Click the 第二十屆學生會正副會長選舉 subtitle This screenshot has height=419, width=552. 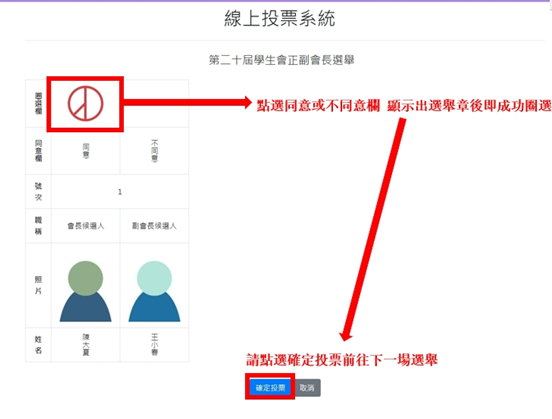pos(281,60)
